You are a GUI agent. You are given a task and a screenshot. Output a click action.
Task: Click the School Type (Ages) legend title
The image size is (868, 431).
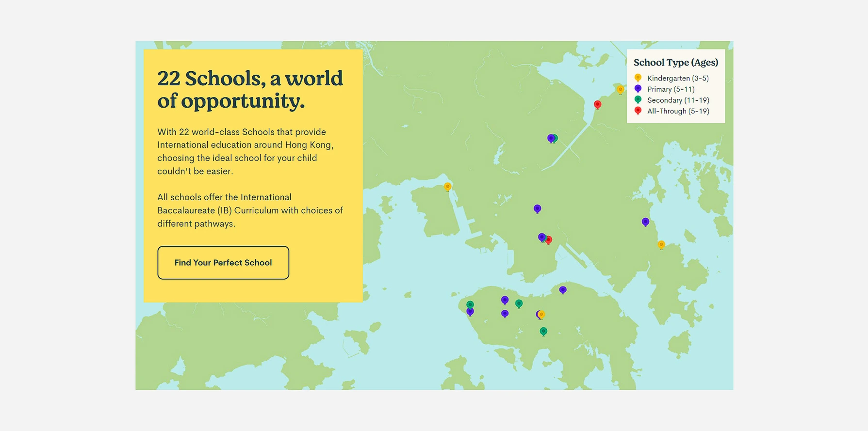[675, 63]
